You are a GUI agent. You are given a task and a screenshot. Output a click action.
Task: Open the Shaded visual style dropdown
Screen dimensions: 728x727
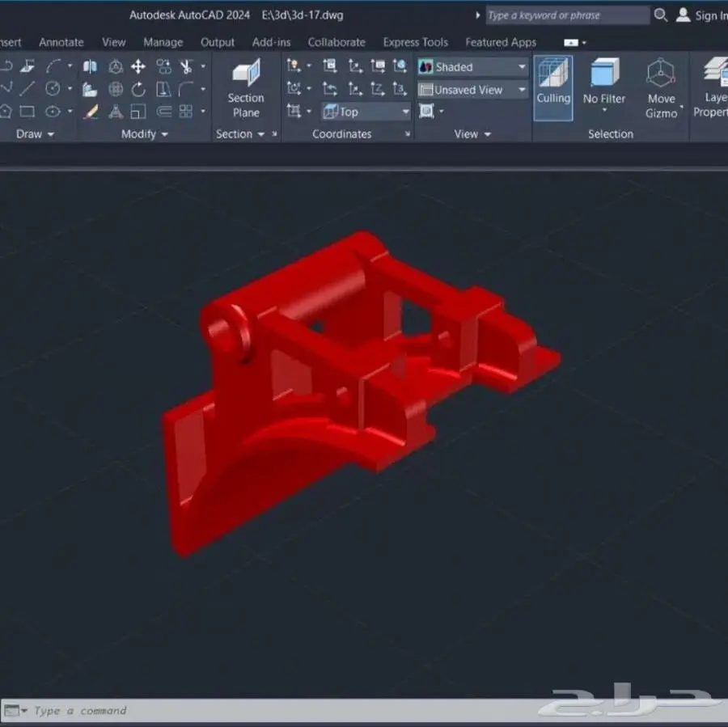point(472,67)
